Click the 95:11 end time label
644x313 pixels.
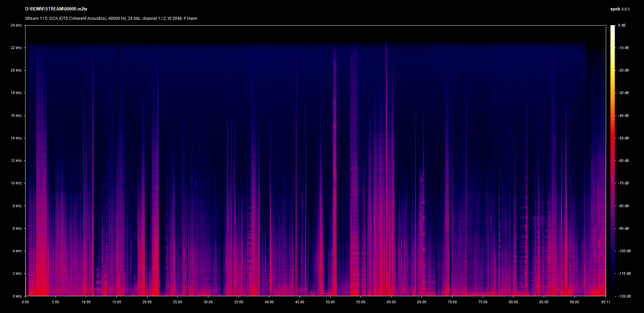pyautogui.click(x=606, y=302)
